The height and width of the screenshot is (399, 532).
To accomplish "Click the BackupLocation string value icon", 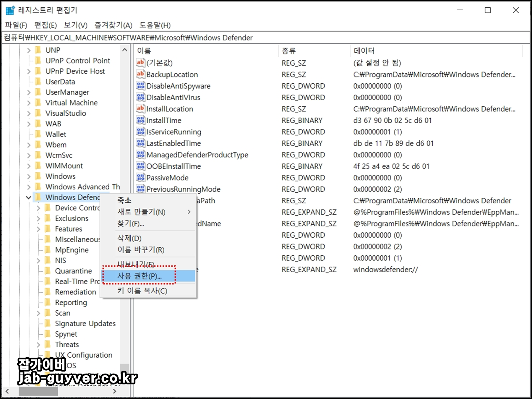I will (140, 74).
